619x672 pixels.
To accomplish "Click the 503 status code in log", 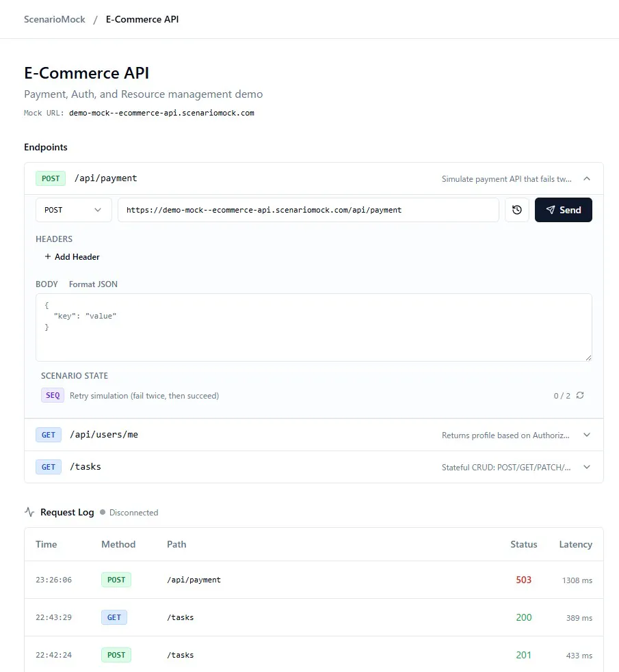I will coord(523,580).
